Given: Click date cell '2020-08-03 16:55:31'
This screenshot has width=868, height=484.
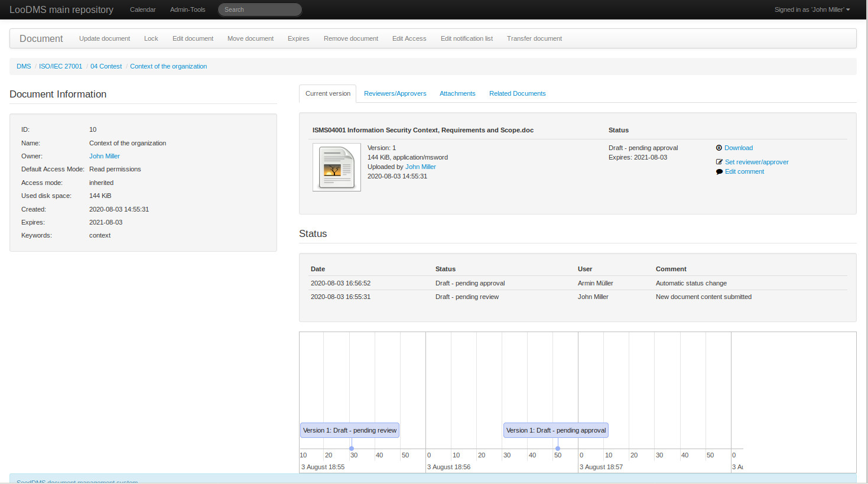Looking at the screenshot, I should [x=341, y=297].
